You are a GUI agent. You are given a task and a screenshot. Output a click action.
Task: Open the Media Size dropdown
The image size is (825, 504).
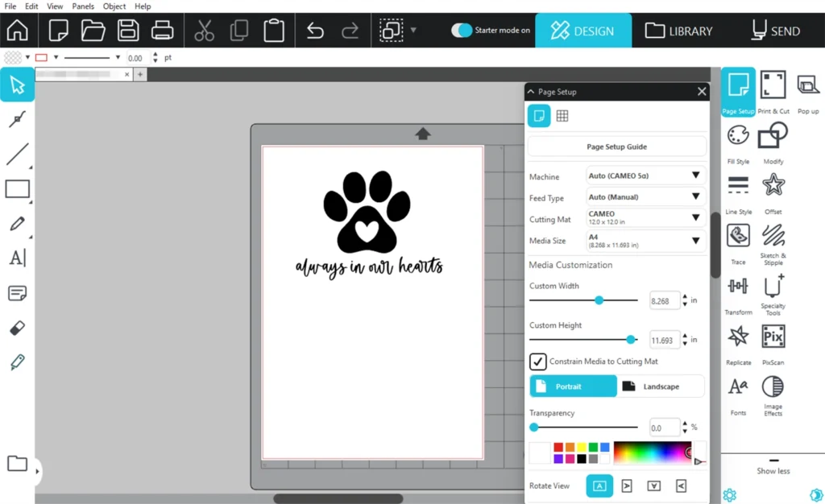point(645,241)
